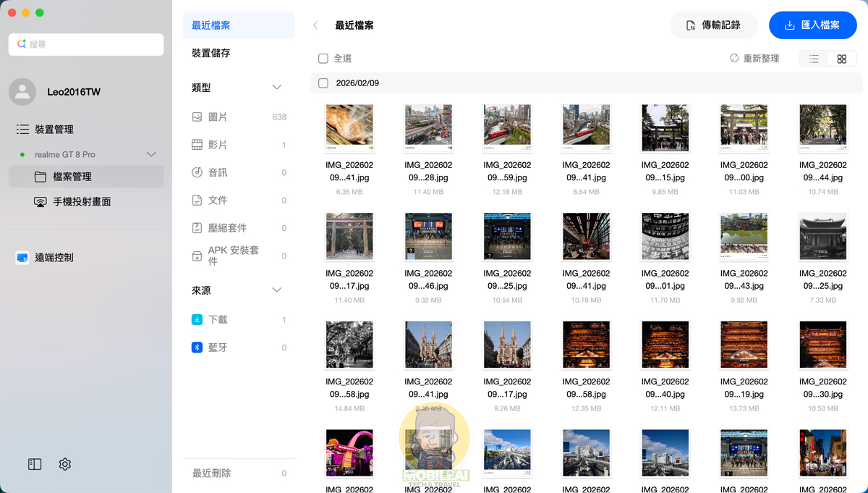Collapse the 來源 source section
This screenshot has width=868, height=493.
(x=276, y=290)
